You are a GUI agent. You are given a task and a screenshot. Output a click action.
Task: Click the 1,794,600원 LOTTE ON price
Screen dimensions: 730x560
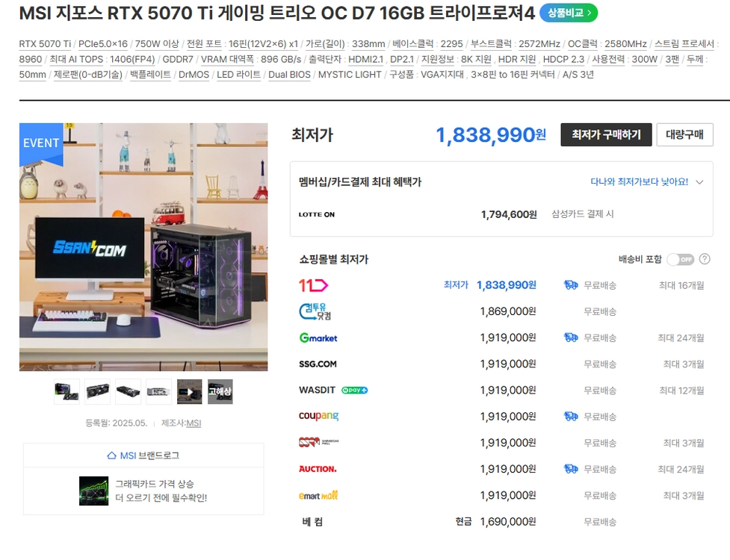509,214
